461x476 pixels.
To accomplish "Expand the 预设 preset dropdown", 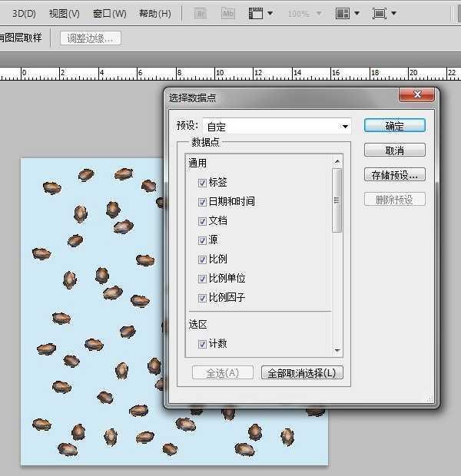I will coord(346,126).
